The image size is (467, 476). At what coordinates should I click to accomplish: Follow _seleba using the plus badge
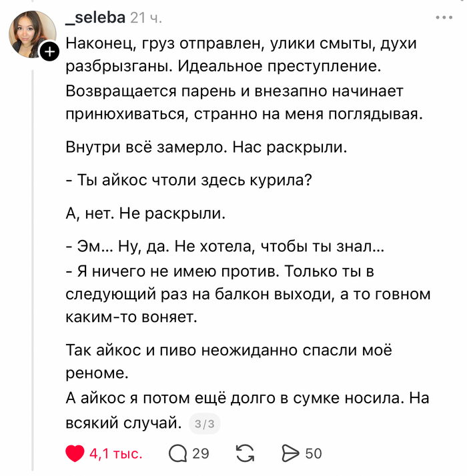[50, 52]
